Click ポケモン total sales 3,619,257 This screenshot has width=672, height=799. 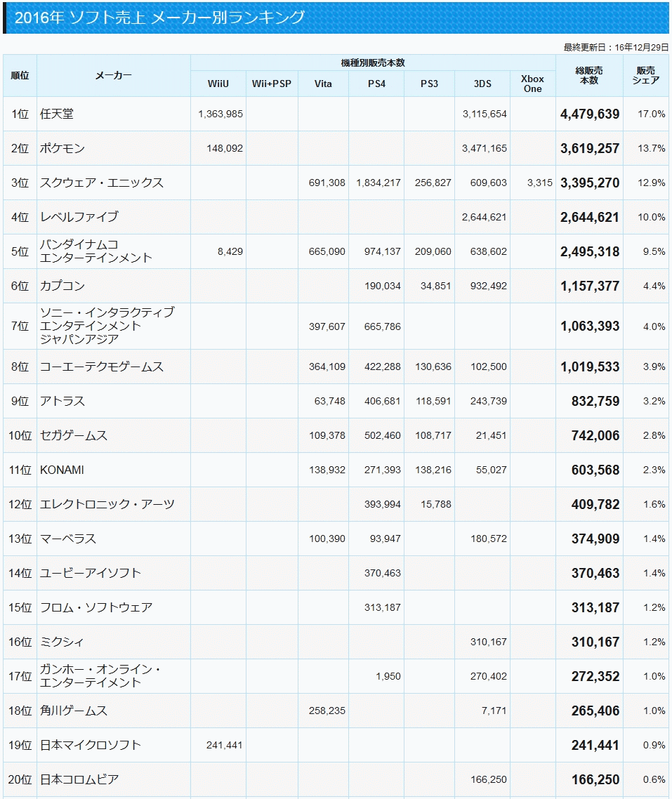coord(589,148)
